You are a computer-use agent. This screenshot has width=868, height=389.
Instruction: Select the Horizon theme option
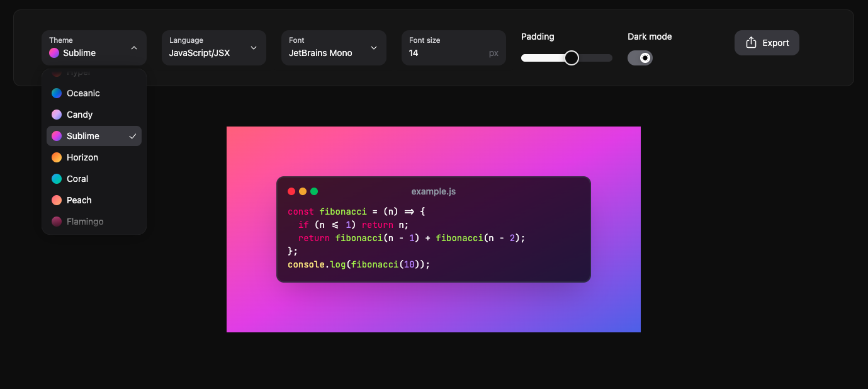94,157
